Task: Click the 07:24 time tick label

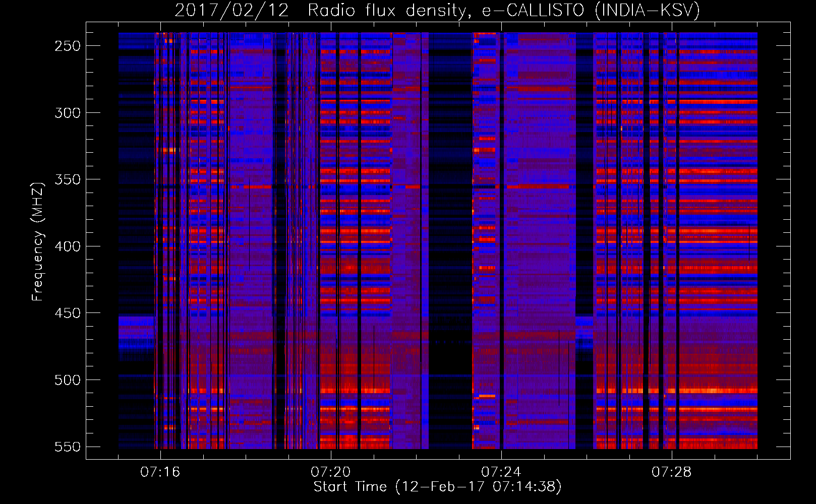Action: (501, 472)
